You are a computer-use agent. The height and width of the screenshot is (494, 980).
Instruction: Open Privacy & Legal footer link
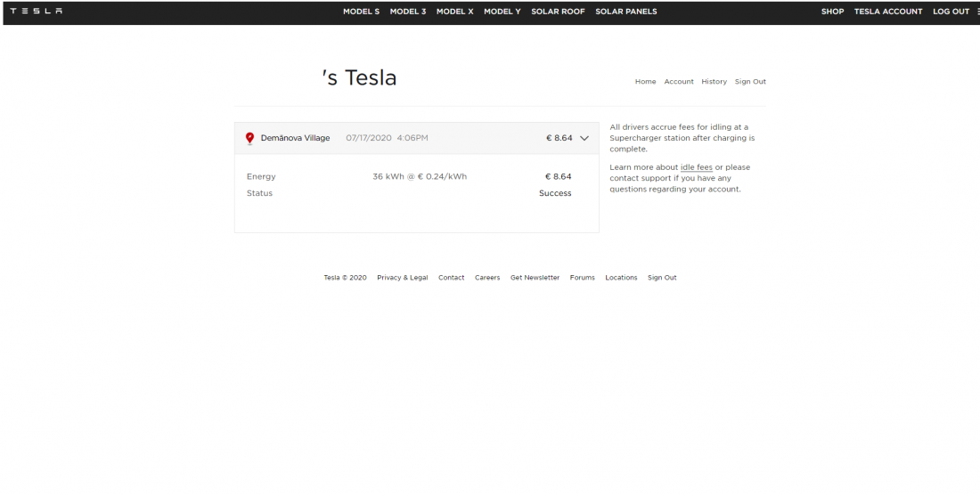coord(403,278)
